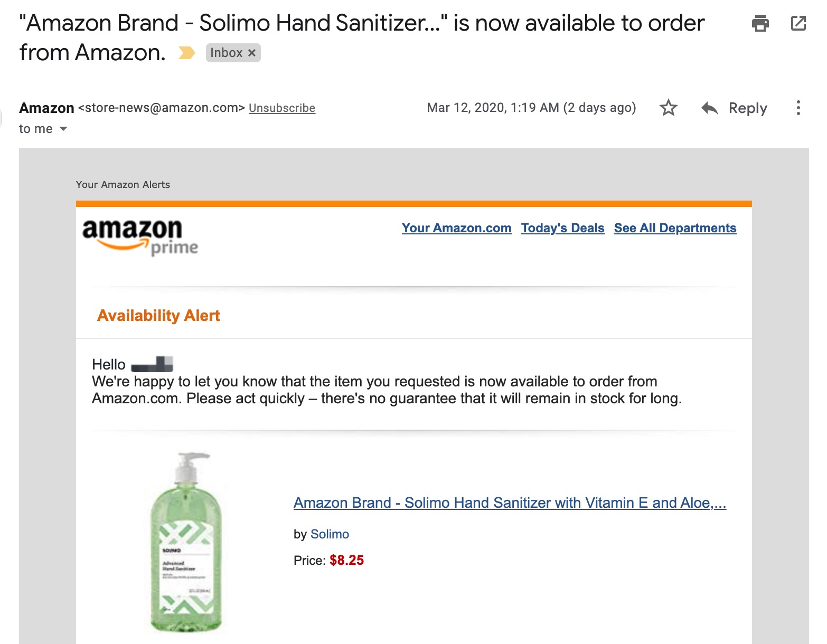Image resolution: width=827 pixels, height=644 pixels.
Task: Open the email in a new window
Action: pyautogui.click(x=798, y=23)
